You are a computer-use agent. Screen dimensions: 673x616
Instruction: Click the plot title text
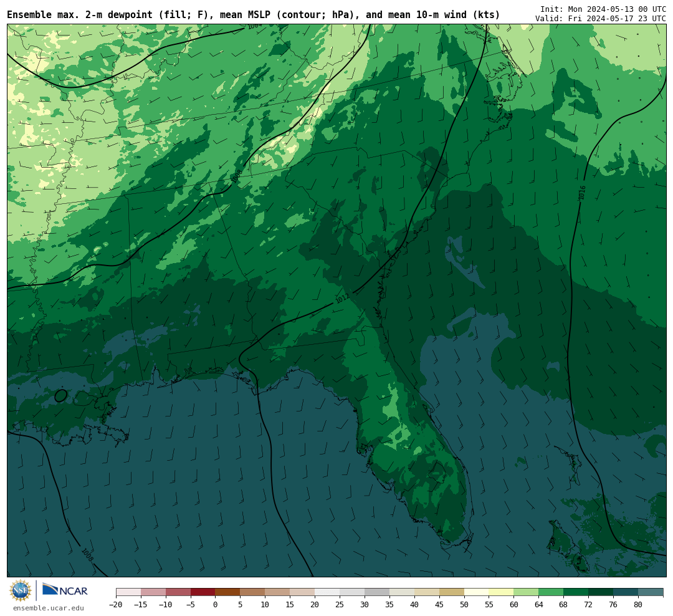[x=253, y=14]
